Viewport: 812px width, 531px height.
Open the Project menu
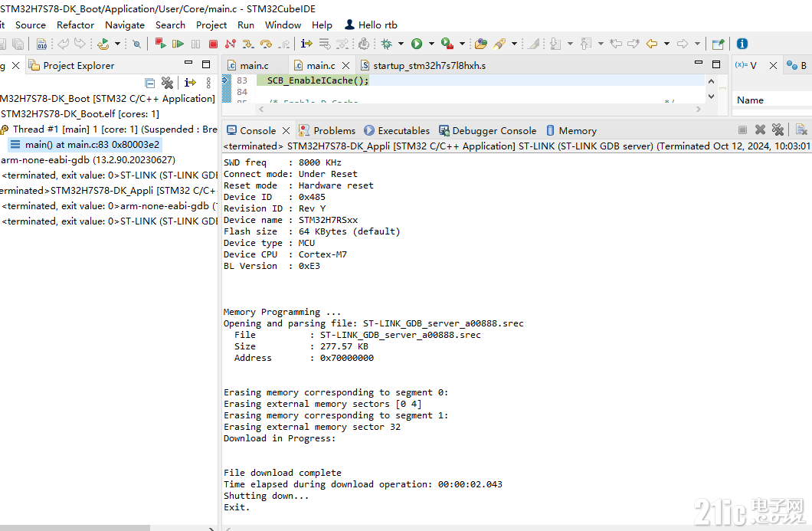pos(211,25)
